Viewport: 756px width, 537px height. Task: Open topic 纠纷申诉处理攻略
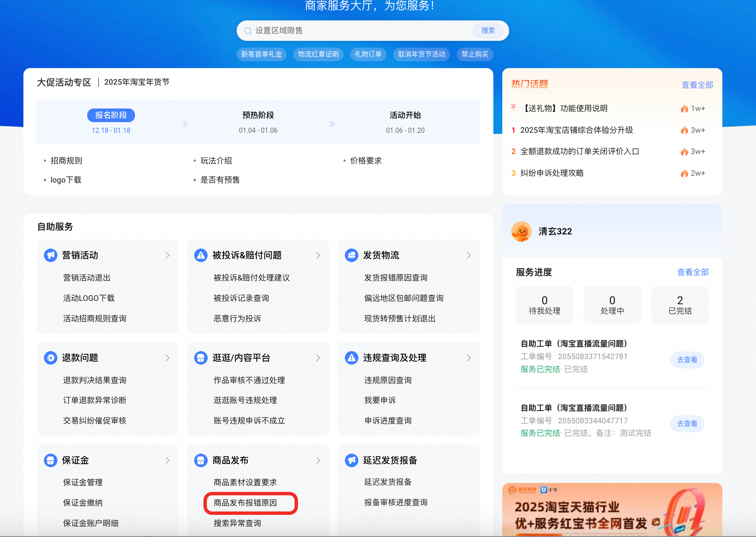click(x=552, y=173)
